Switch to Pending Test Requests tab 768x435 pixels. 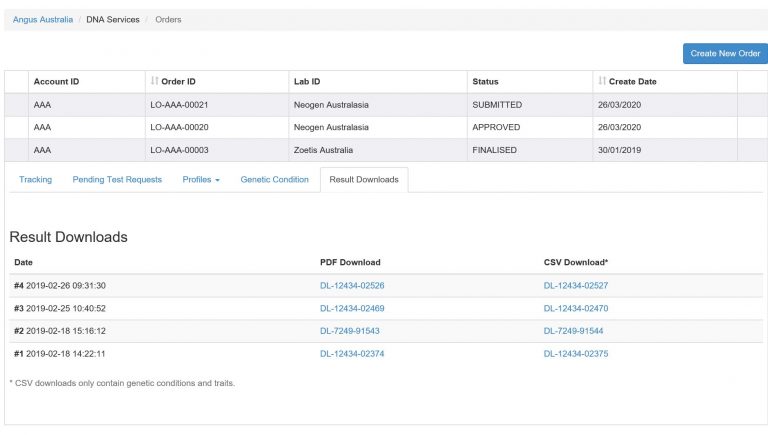117,180
